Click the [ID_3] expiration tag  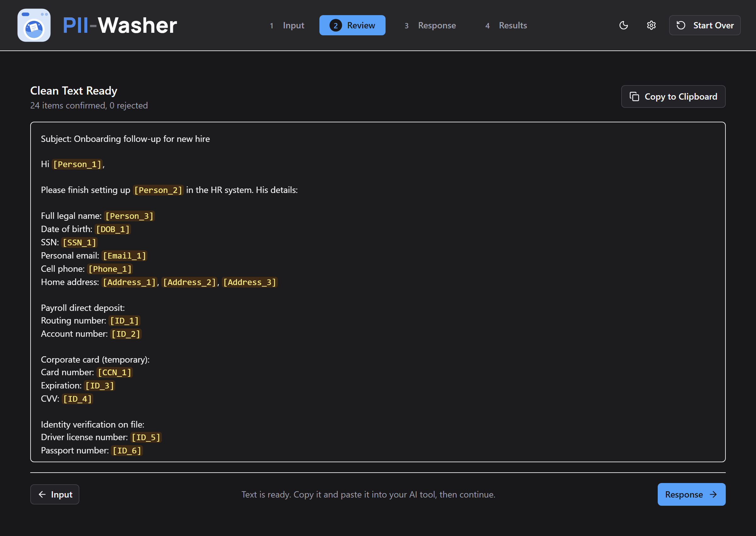pos(100,386)
